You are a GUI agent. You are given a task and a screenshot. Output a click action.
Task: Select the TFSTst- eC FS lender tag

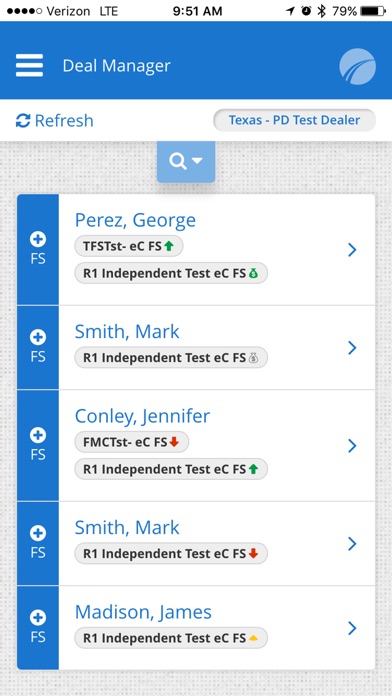pos(129,246)
